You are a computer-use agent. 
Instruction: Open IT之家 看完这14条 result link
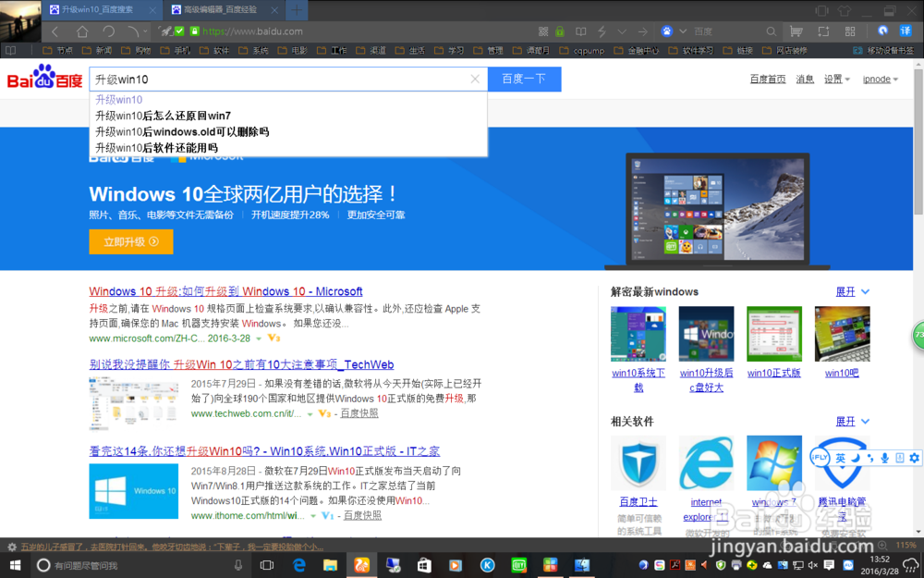(x=264, y=451)
